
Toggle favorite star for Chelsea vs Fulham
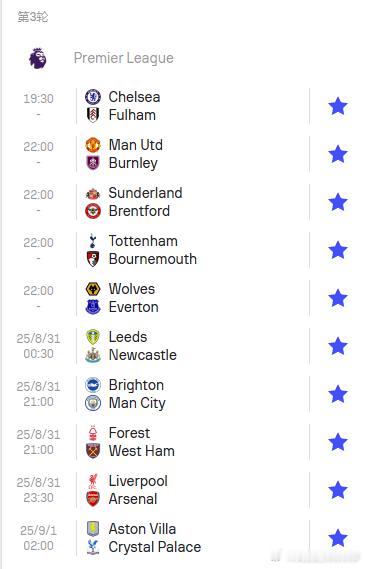[x=338, y=106]
